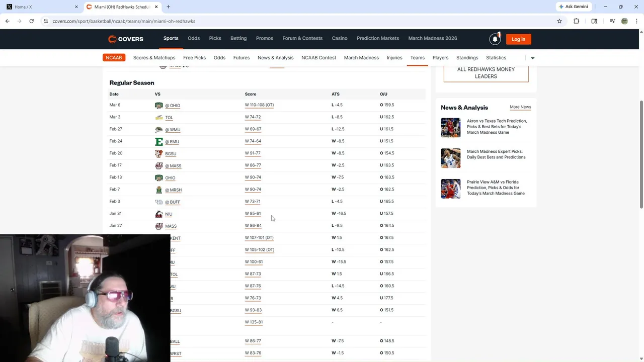Open the Odds item in the top navigation

click(194, 38)
